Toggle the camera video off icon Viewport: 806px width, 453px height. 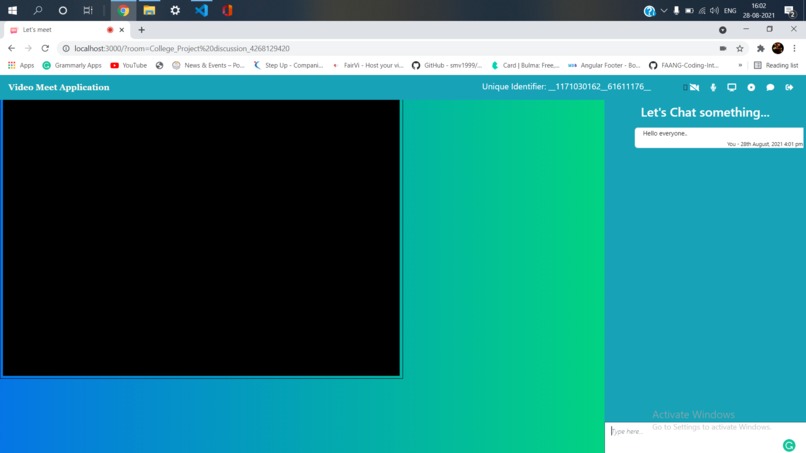[694, 87]
